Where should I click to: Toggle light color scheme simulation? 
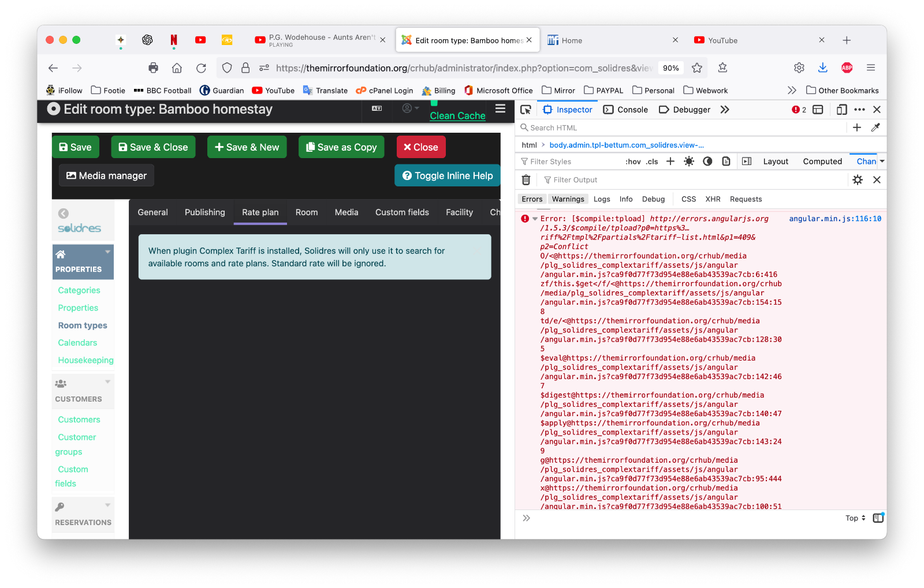click(x=689, y=162)
